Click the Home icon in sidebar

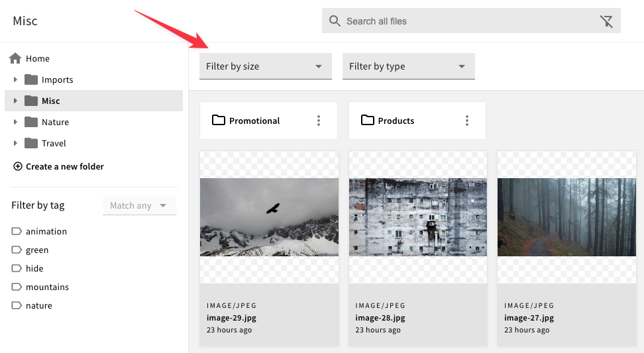tap(15, 58)
